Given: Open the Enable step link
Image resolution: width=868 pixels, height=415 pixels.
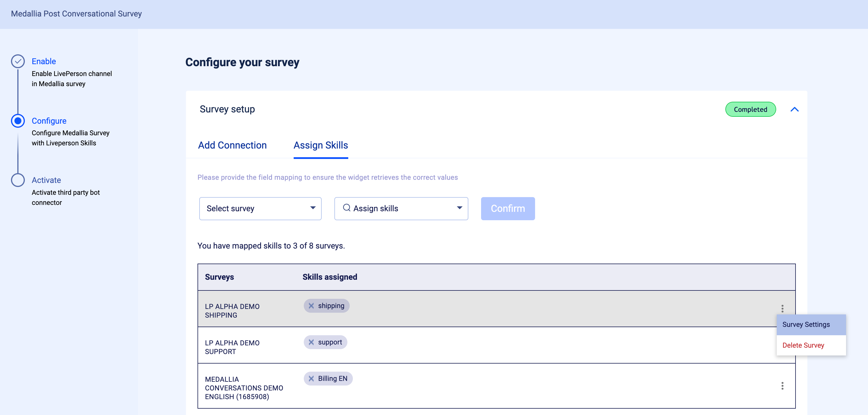Looking at the screenshot, I should (x=44, y=61).
